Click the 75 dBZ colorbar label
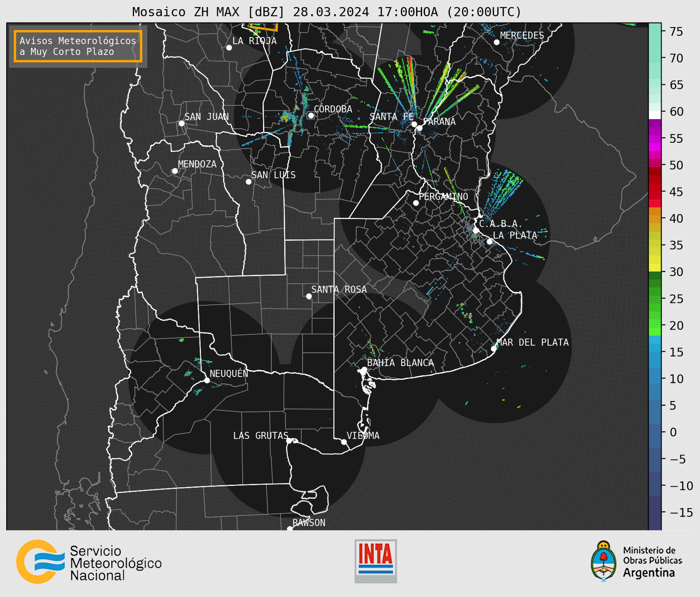Screen dimensions: 700x597 tap(676, 32)
